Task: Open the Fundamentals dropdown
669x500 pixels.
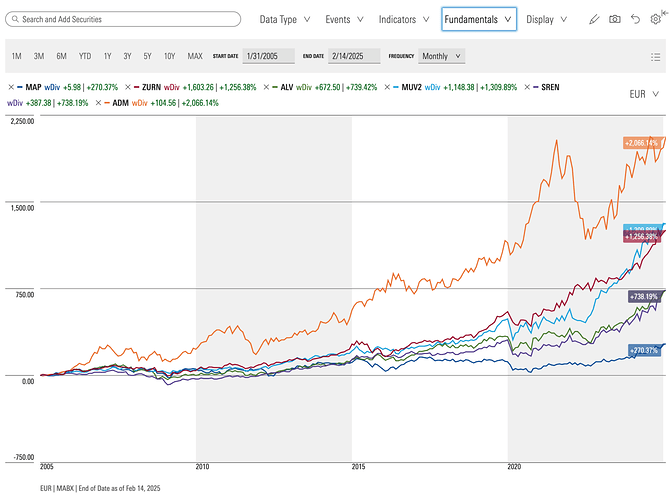Action: (479, 19)
